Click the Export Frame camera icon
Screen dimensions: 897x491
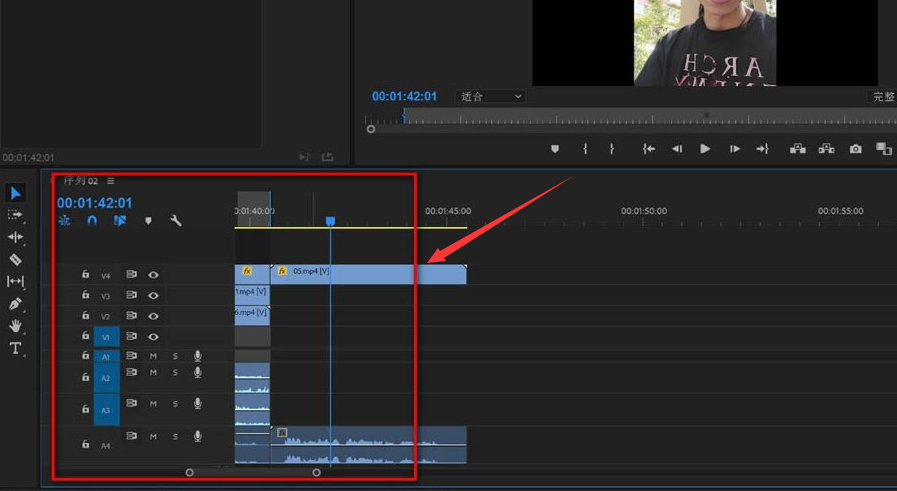click(x=855, y=149)
